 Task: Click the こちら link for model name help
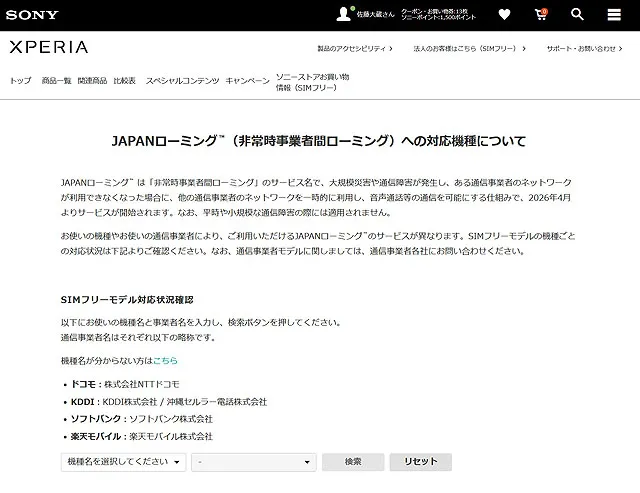pos(165,360)
